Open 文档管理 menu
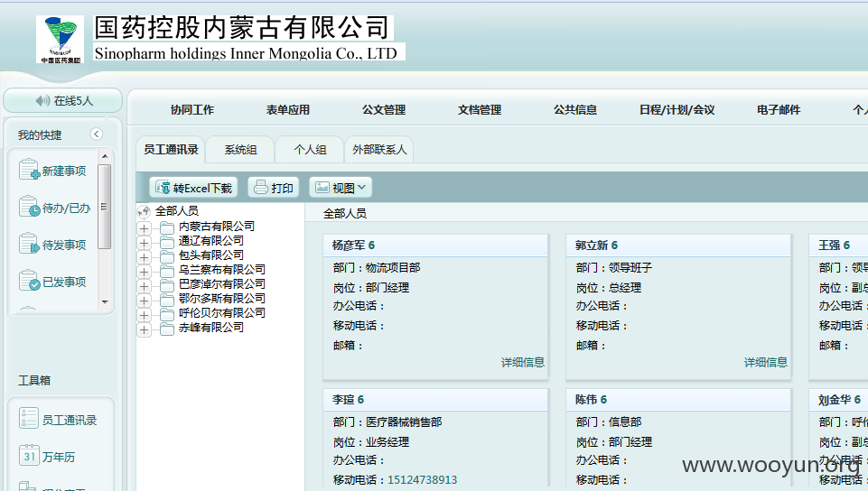Image resolution: width=868 pixels, height=491 pixels. point(480,109)
